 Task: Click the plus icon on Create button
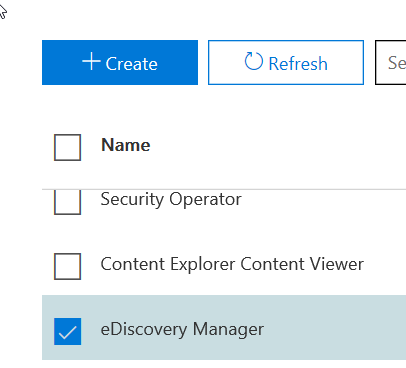pyautogui.click(x=91, y=62)
